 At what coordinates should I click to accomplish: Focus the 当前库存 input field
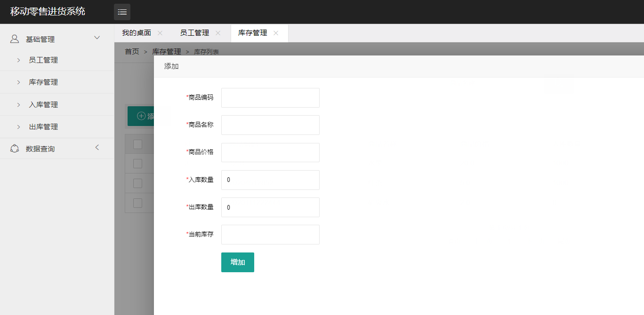[270, 235]
